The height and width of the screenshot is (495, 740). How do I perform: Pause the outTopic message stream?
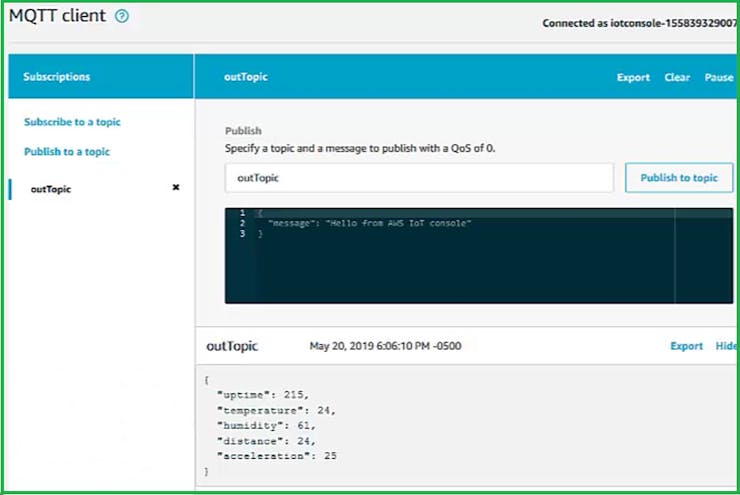(718, 77)
